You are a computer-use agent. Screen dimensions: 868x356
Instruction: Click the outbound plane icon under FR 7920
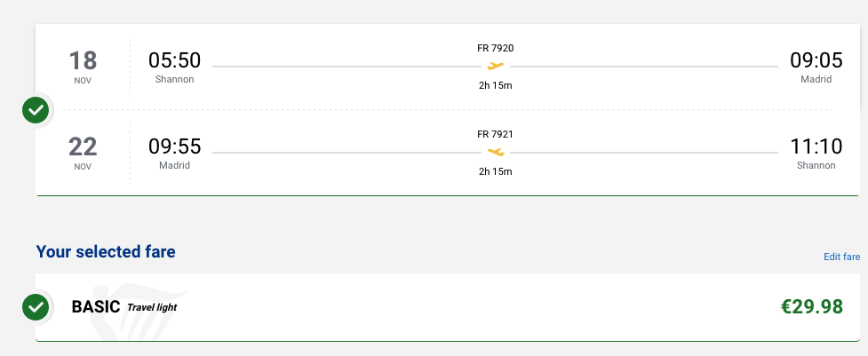pyautogui.click(x=496, y=66)
